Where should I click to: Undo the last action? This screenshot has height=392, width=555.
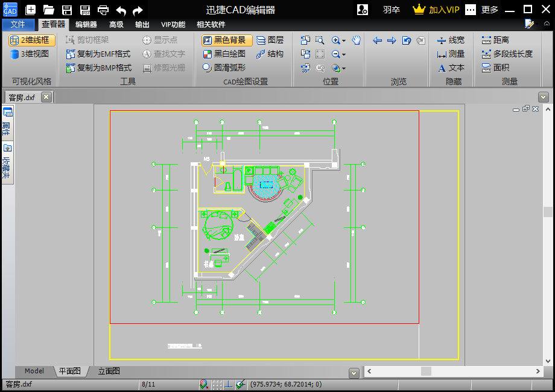tap(121, 11)
